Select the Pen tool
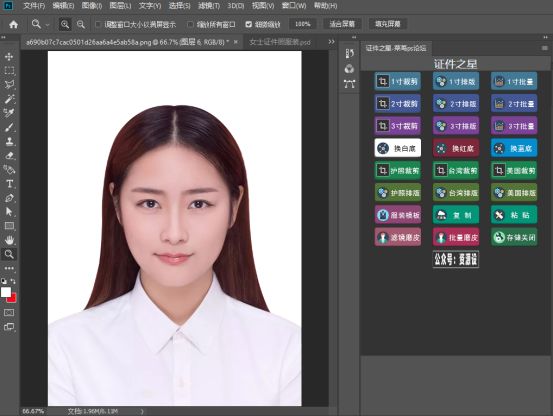This screenshot has height=416, width=553. pyautogui.click(x=9, y=198)
